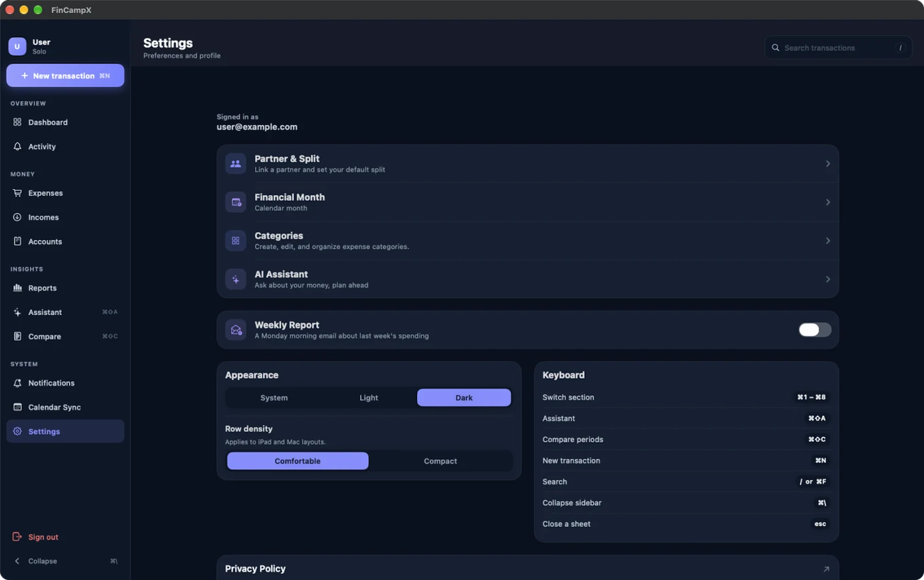
Task: Click the user@example.com email text
Action: (257, 127)
